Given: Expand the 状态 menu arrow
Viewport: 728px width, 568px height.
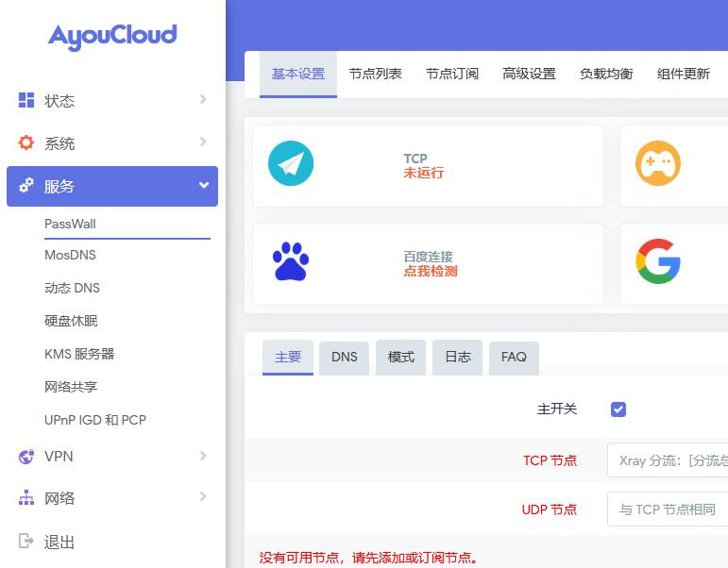Looking at the screenshot, I should point(203,100).
